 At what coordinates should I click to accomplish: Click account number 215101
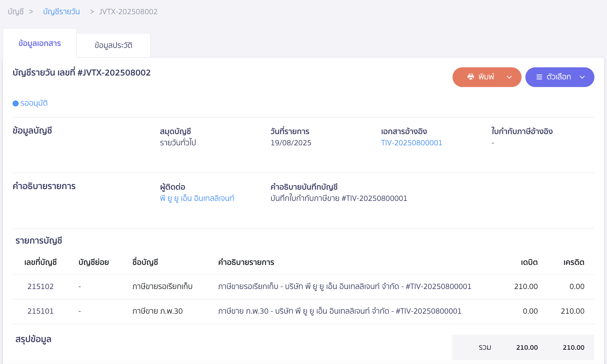(41, 311)
